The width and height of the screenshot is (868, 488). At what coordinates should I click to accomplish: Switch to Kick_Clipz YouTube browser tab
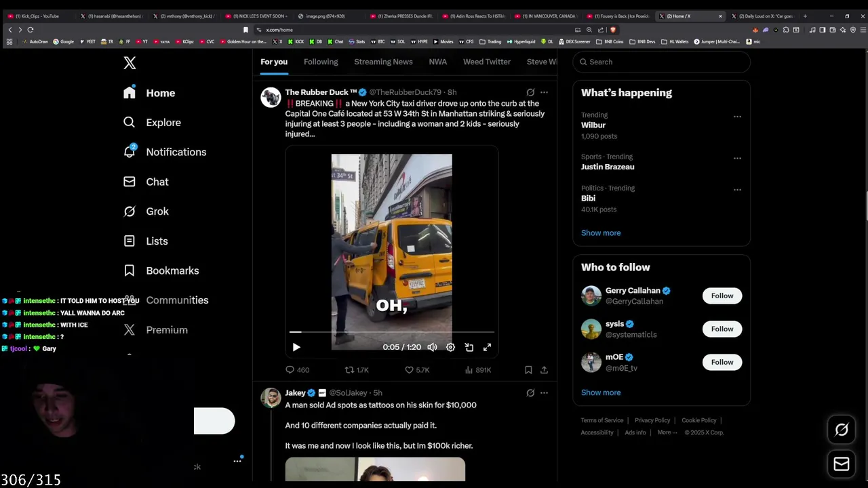(x=37, y=16)
